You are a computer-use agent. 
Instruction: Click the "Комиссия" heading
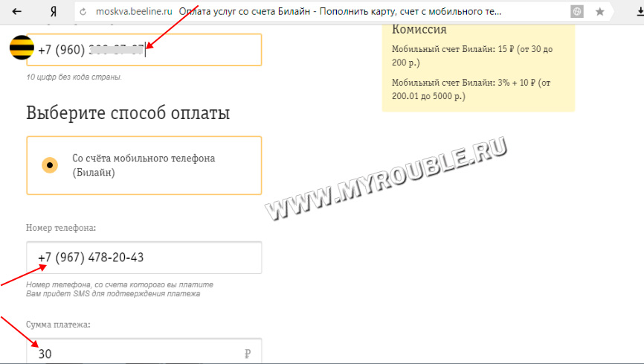tap(419, 29)
